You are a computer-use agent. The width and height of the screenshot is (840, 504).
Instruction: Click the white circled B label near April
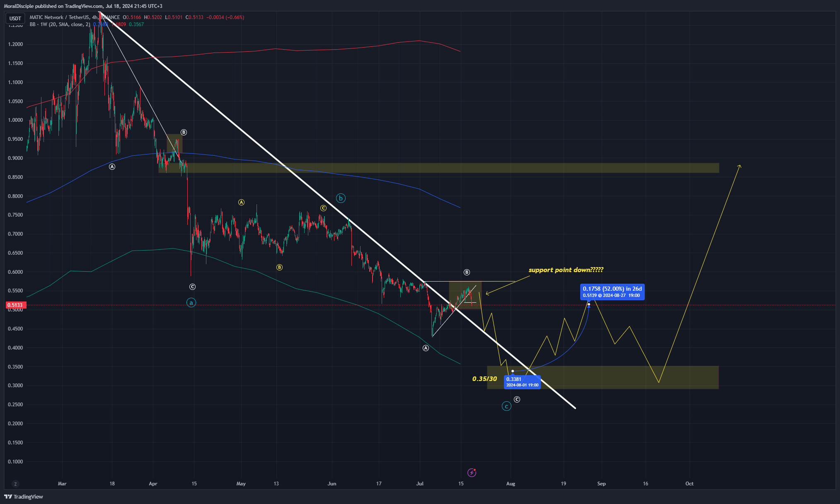pos(184,133)
